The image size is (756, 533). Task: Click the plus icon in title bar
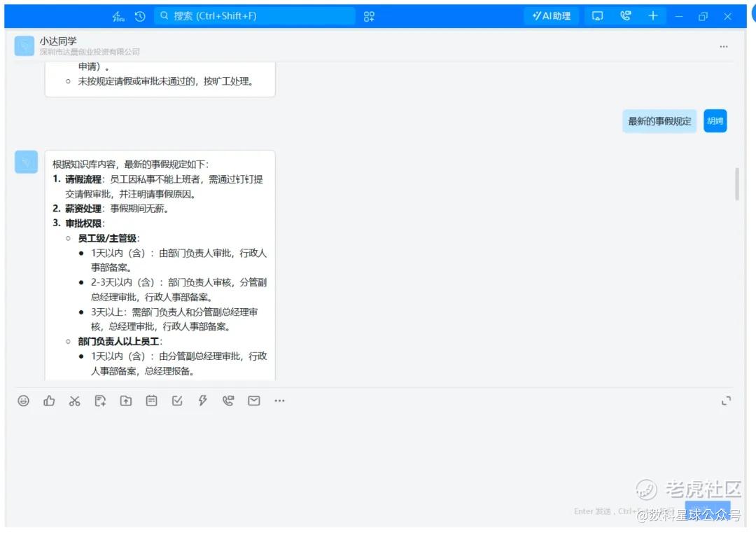tap(653, 16)
